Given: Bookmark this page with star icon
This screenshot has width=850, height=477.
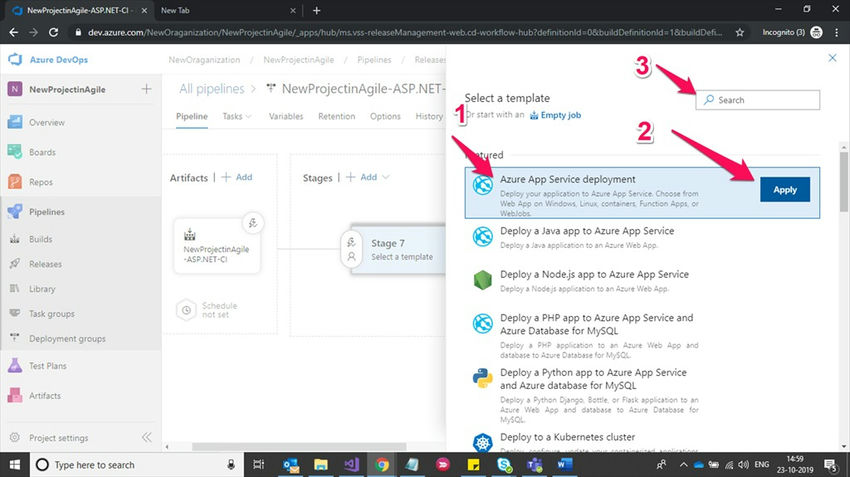Looking at the screenshot, I should (739, 33).
